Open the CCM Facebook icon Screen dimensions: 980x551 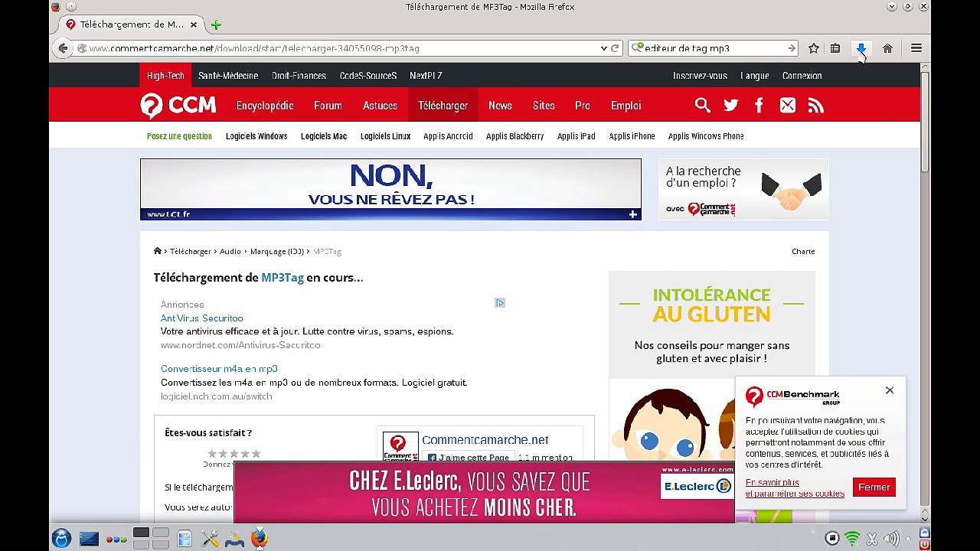click(759, 106)
